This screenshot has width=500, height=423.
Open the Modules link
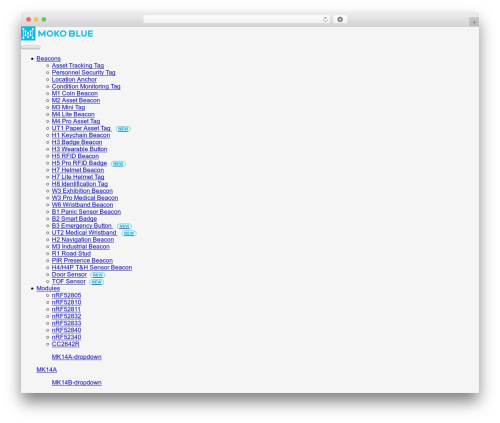click(x=48, y=289)
